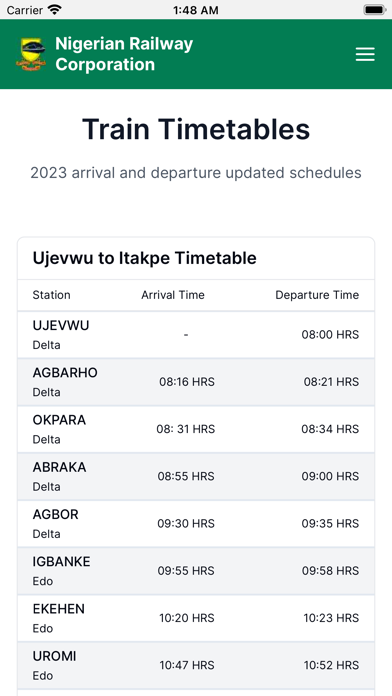Select the Departure Time column header
392x696 pixels.
[317, 295]
